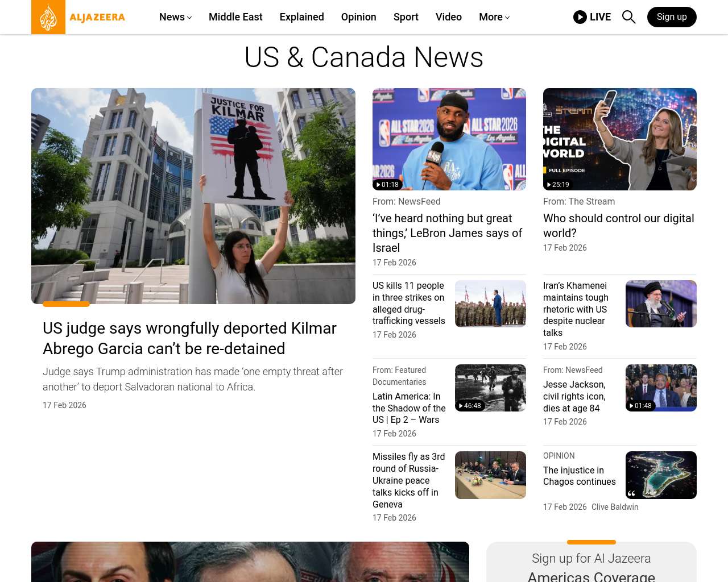Play the Latin America documentary badge 46:48
Screen dimensions: 728x582
point(470,406)
